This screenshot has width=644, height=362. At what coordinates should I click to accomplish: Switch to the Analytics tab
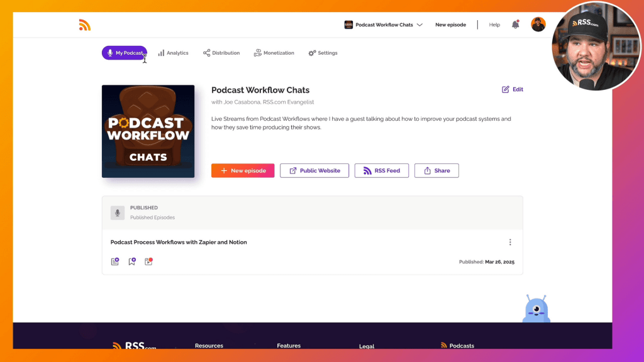[x=173, y=53]
